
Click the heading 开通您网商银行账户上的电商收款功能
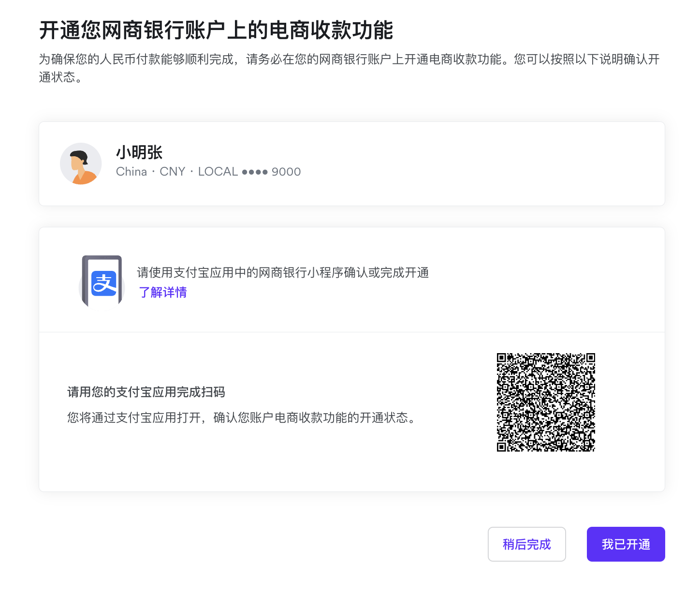[x=216, y=30]
